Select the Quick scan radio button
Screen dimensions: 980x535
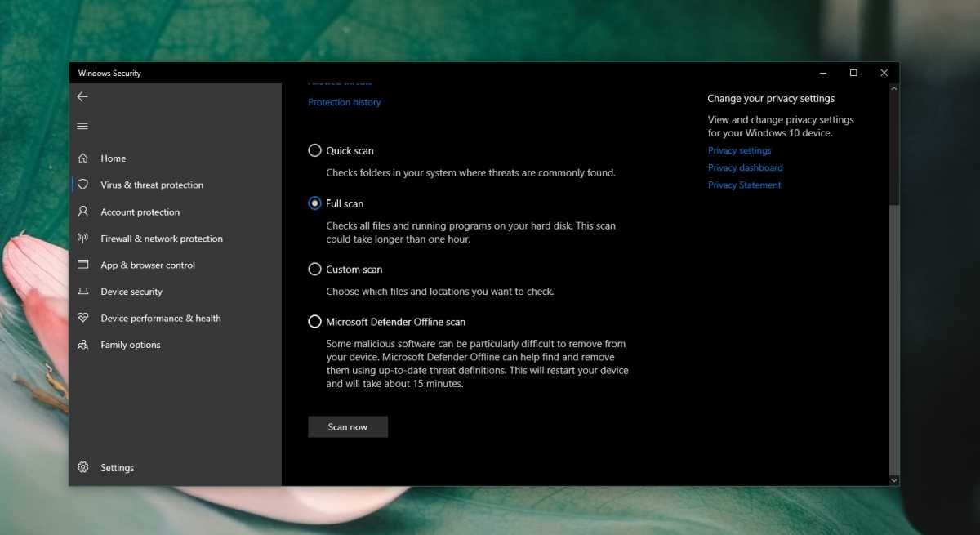pyautogui.click(x=314, y=150)
